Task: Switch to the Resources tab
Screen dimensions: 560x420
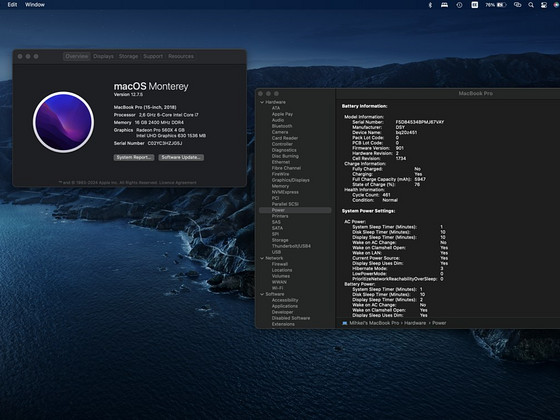Action: [x=181, y=56]
